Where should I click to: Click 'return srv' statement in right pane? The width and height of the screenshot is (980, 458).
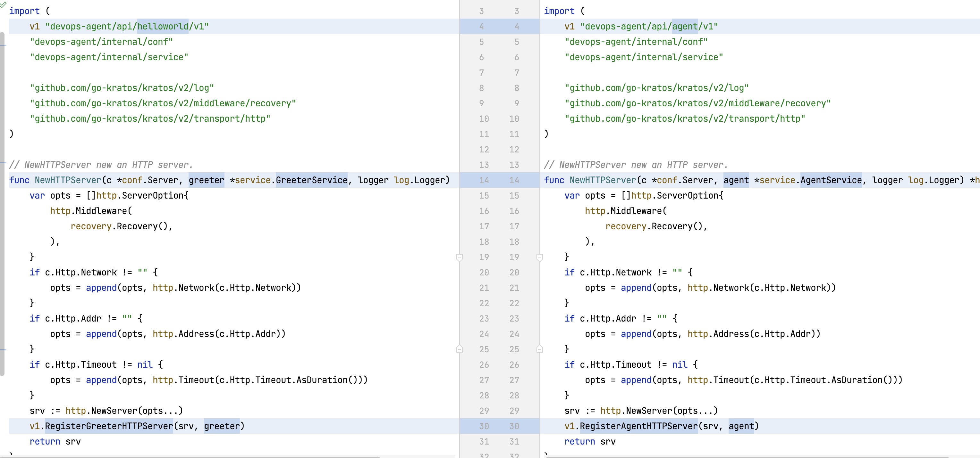pos(590,441)
